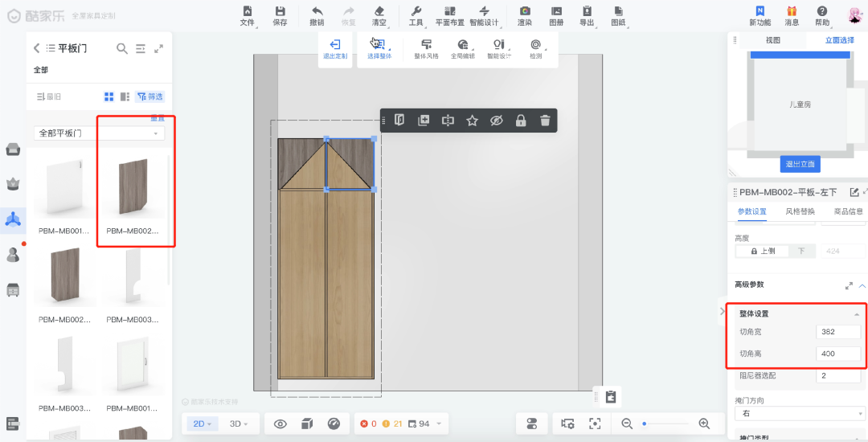868x442 pixels.
Task: Click the search magnifier in 平板门 panel
Action: click(x=122, y=48)
